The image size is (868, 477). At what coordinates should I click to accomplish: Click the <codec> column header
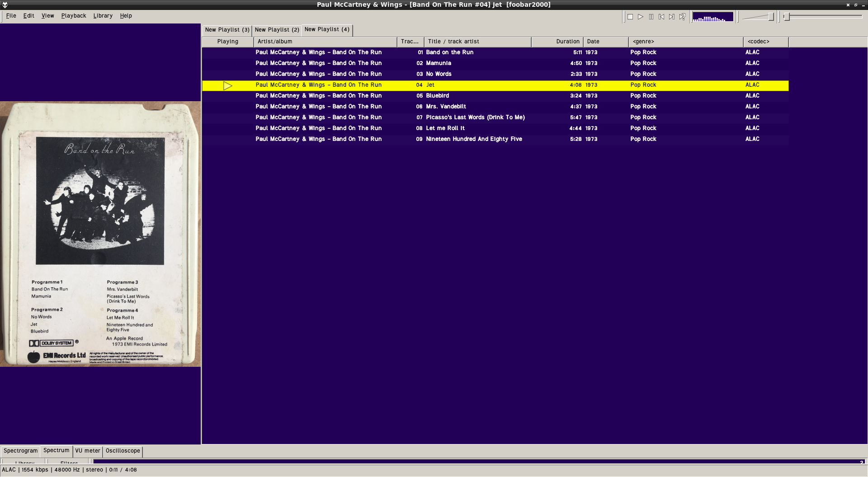pyautogui.click(x=766, y=42)
